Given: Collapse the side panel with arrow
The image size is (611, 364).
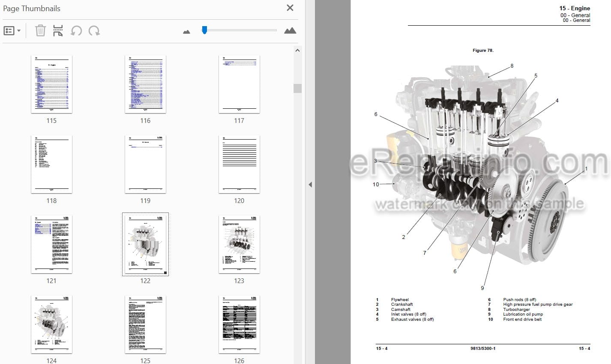Looking at the screenshot, I should (310, 185).
